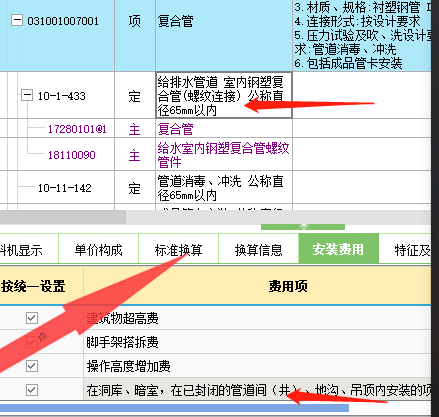
Task: Click 给水室内钢塑复合管螺纹管件 cell
Action: pyautogui.click(x=224, y=155)
